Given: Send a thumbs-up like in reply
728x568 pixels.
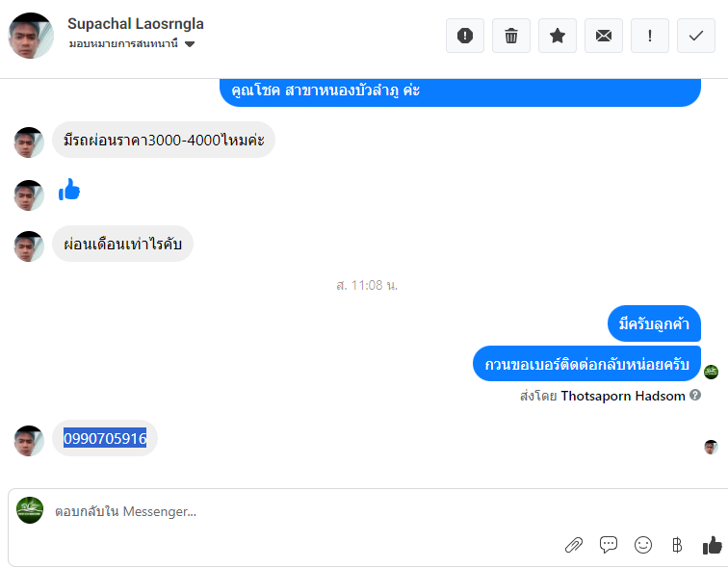Looking at the screenshot, I should (x=713, y=545).
